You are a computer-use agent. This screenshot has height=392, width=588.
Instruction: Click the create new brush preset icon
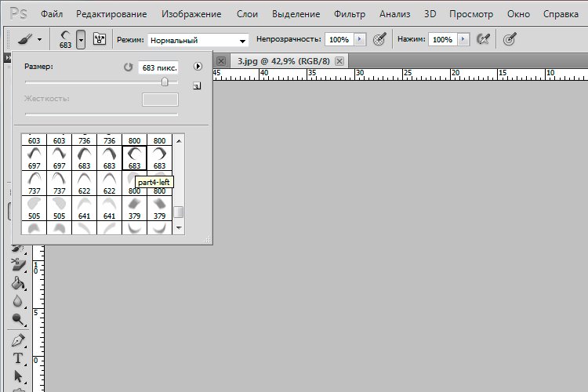[x=197, y=85]
